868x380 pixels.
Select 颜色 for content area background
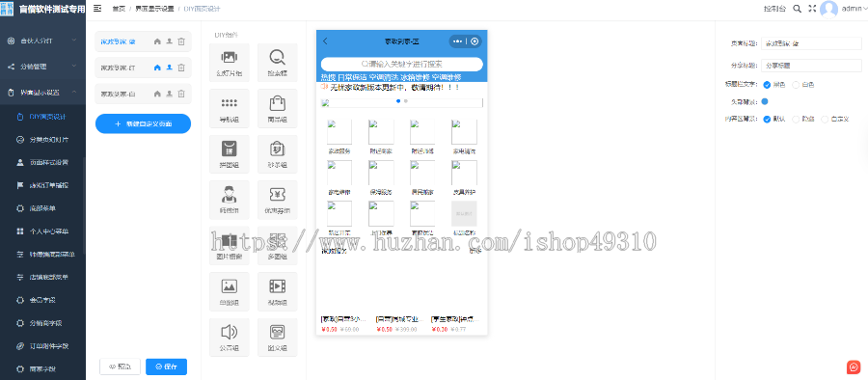(803, 119)
